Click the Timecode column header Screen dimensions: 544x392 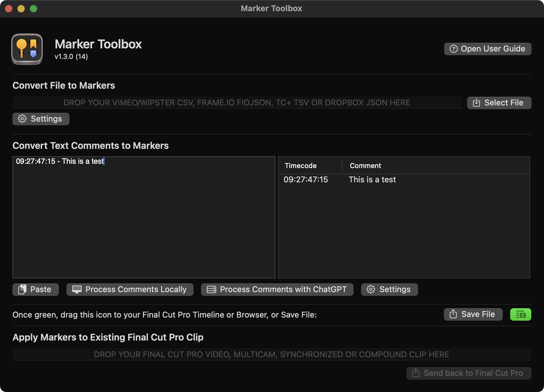coord(301,166)
